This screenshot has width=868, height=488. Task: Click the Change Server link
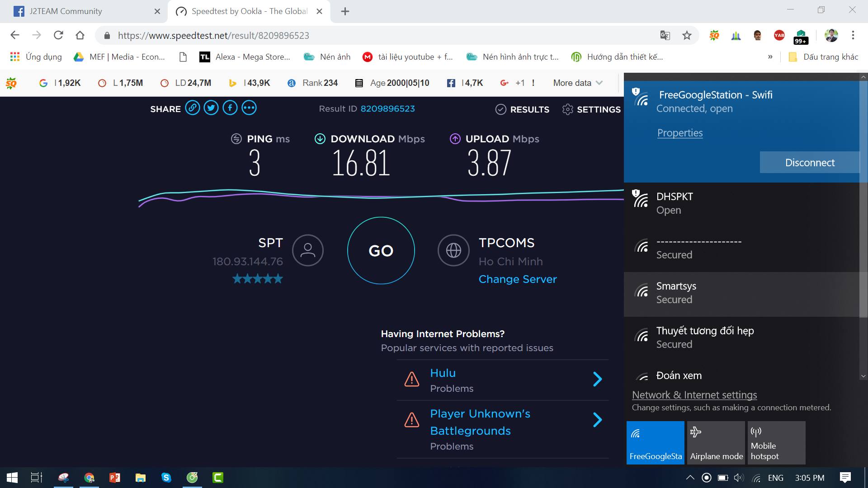coord(518,279)
